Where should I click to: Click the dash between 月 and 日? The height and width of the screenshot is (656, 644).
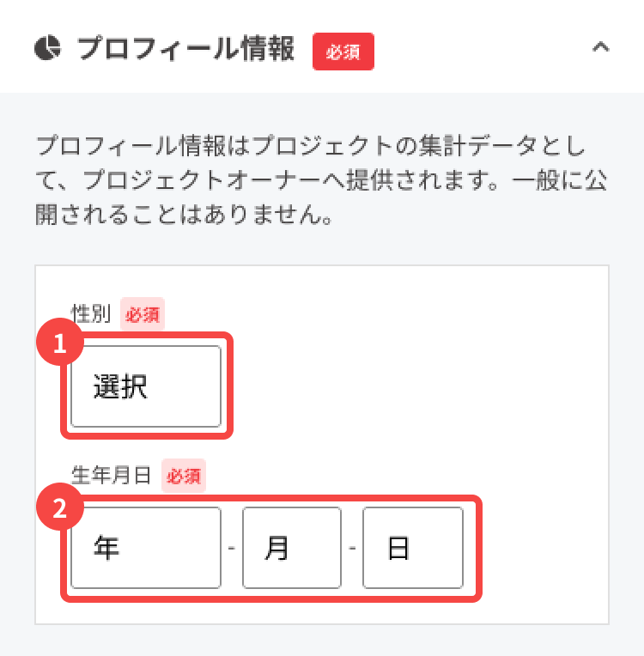point(352,548)
